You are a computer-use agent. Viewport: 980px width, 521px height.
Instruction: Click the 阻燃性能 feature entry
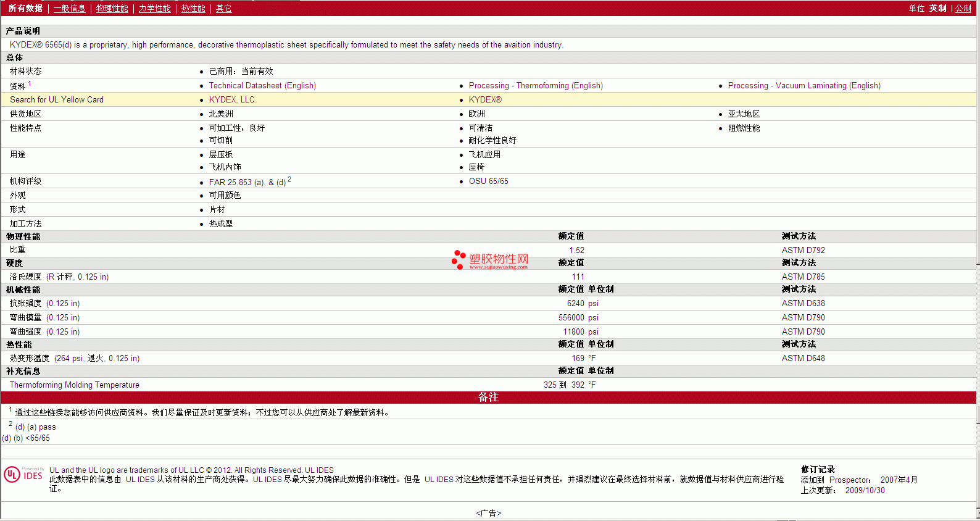tap(744, 128)
